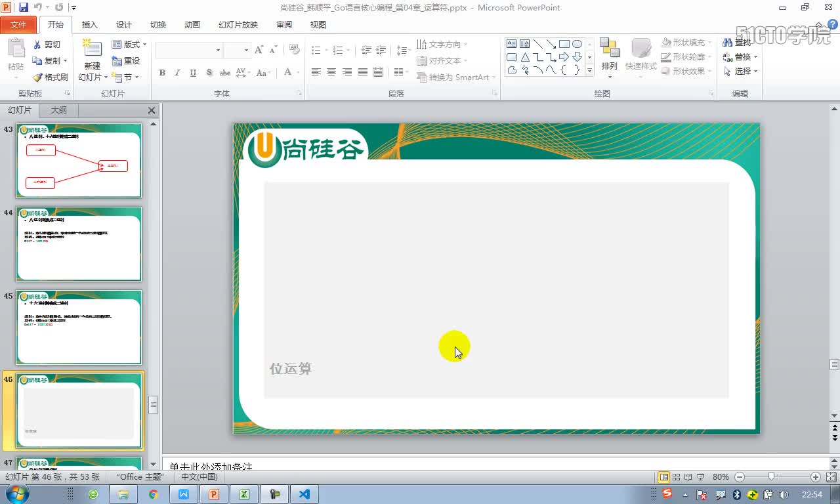This screenshot has width=840, height=504.
Task: Click the zoom slider handle
Action: click(x=771, y=477)
